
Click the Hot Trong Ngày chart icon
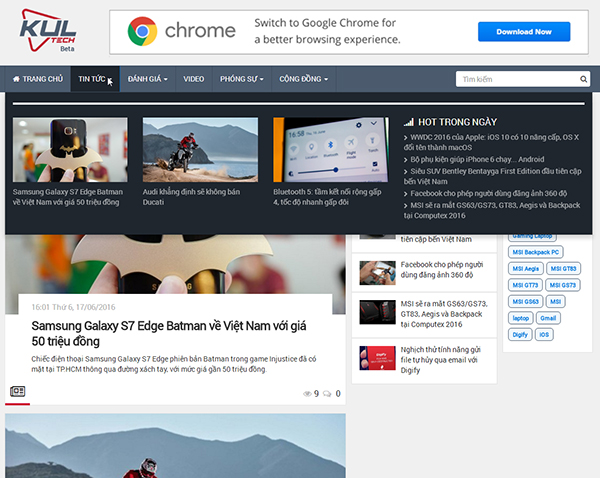tap(409, 122)
